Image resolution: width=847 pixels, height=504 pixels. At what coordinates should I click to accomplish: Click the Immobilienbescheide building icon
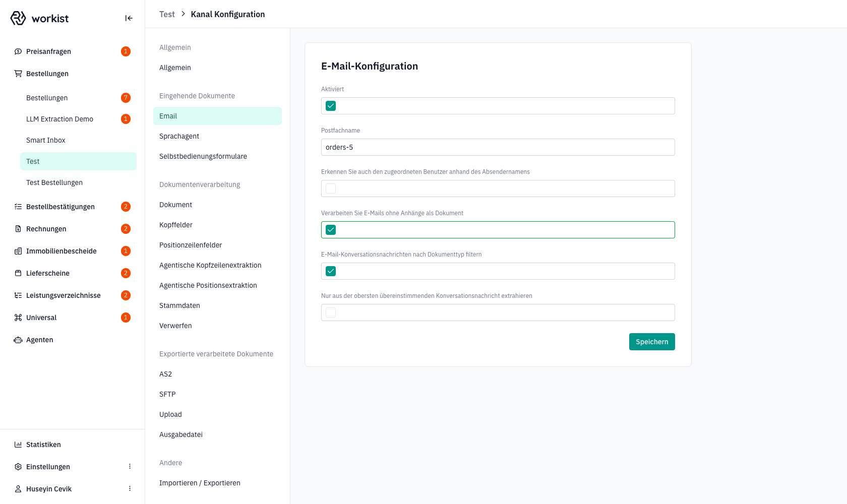coord(18,251)
